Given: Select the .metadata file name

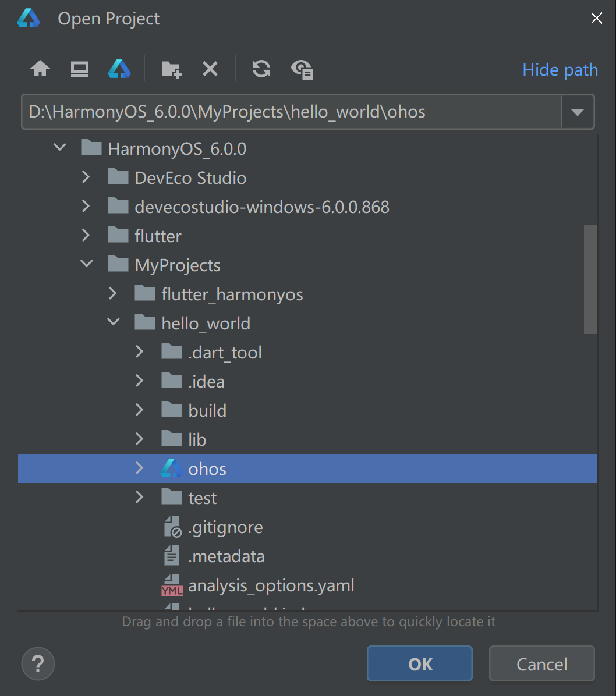Looking at the screenshot, I should [x=226, y=556].
